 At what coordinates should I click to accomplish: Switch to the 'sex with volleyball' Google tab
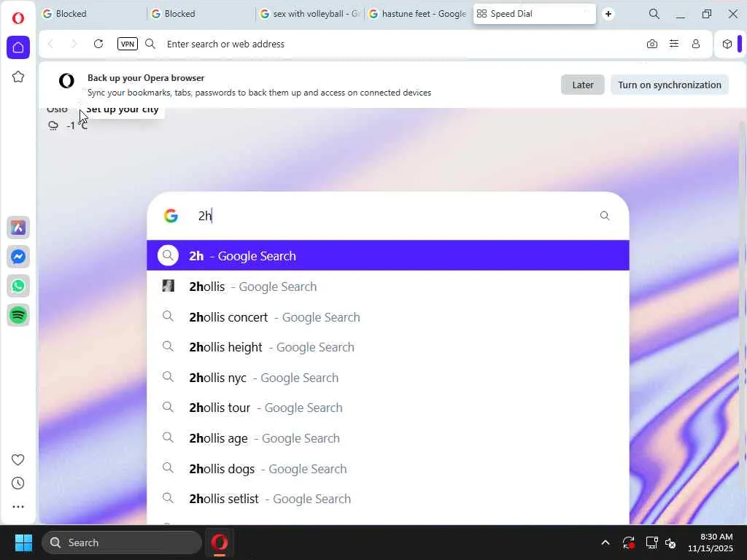tap(309, 14)
